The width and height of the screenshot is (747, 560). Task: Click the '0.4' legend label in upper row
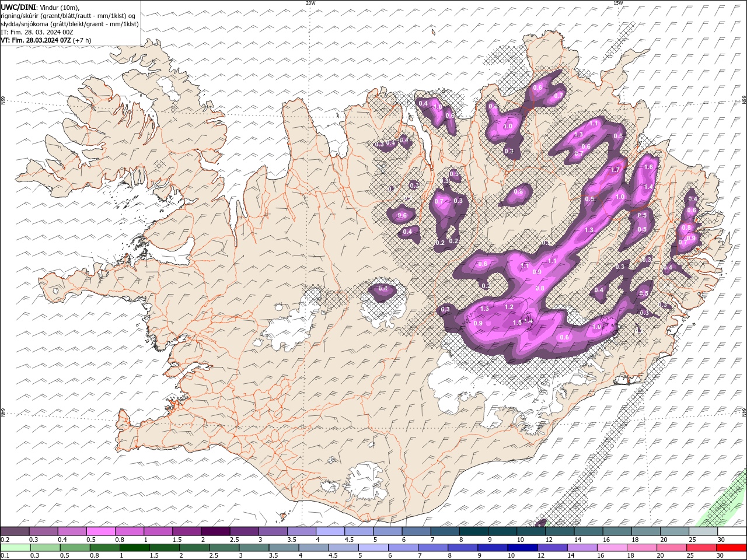(x=62, y=540)
